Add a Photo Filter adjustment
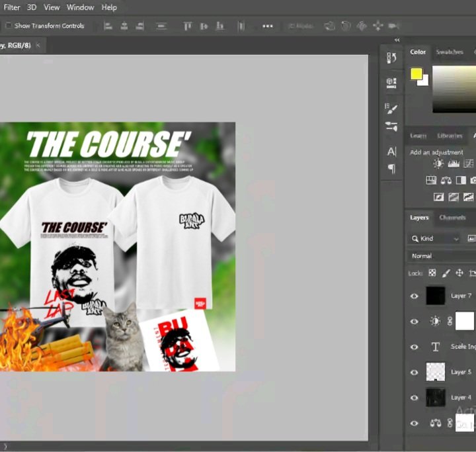The width and height of the screenshot is (476, 452). (473, 180)
